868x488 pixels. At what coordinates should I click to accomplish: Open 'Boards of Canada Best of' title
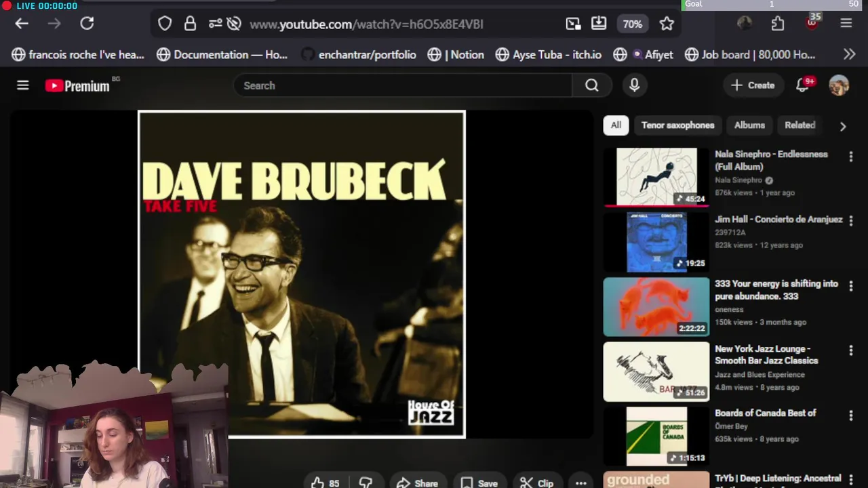pos(765,413)
